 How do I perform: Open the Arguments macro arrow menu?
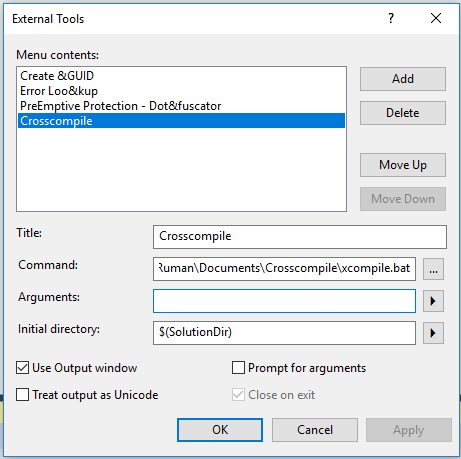[433, 301]
